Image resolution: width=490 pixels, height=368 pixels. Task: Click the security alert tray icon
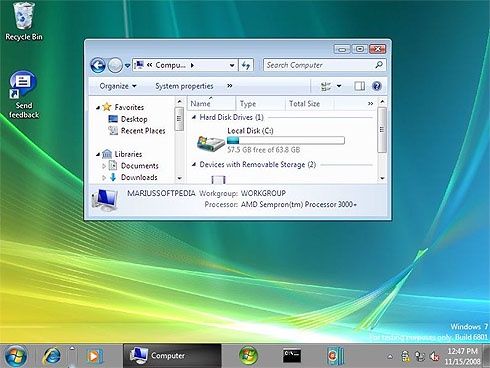pos(406,356)
